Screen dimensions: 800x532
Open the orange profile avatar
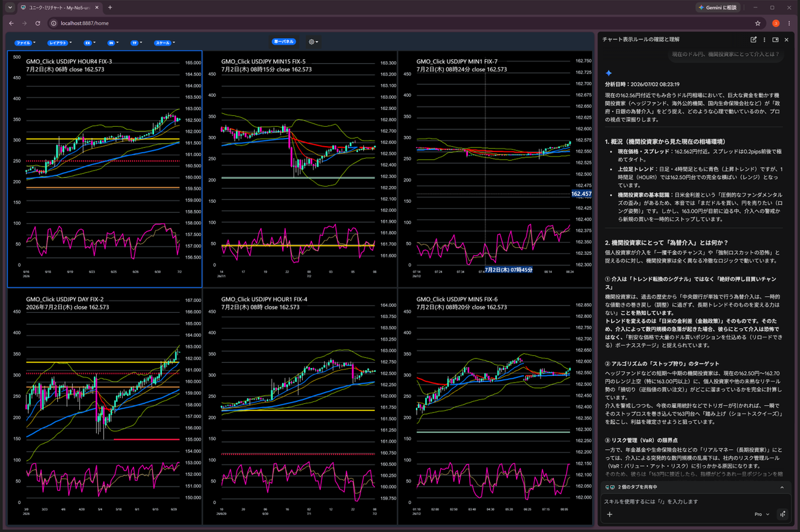pyautogui.click(x=776, y=23)
